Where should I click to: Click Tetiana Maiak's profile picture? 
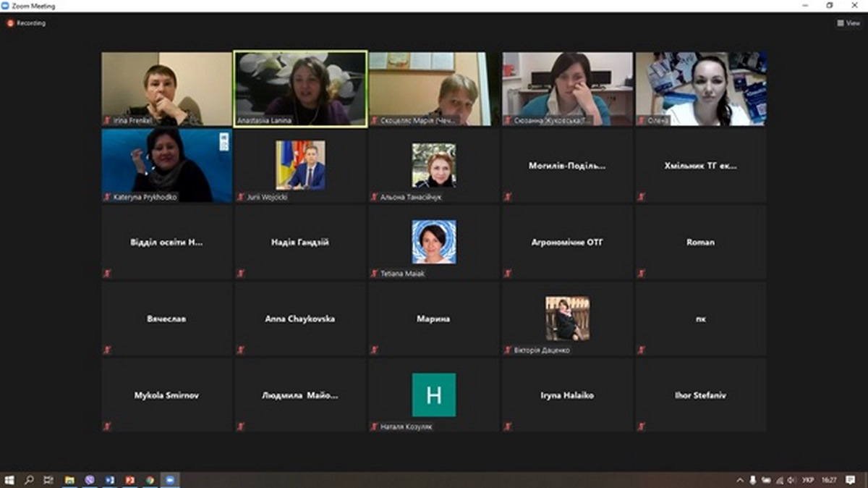coord(434,242)
